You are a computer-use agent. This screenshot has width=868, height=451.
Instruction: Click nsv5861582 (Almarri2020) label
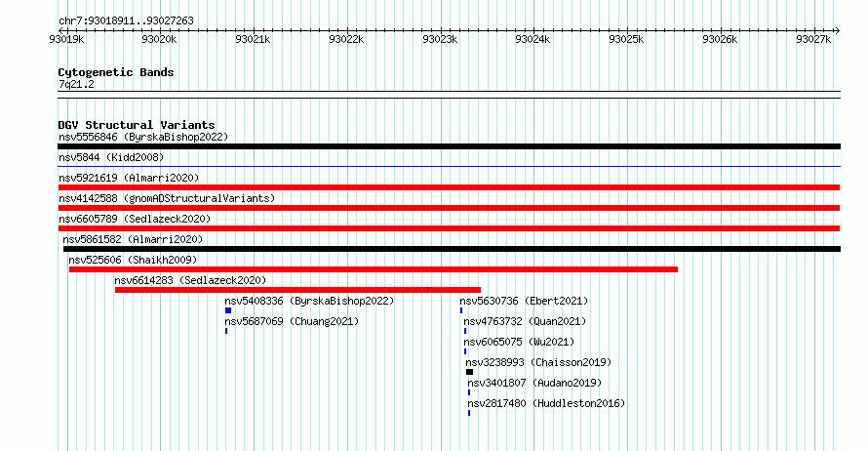(x=133, y=239)
